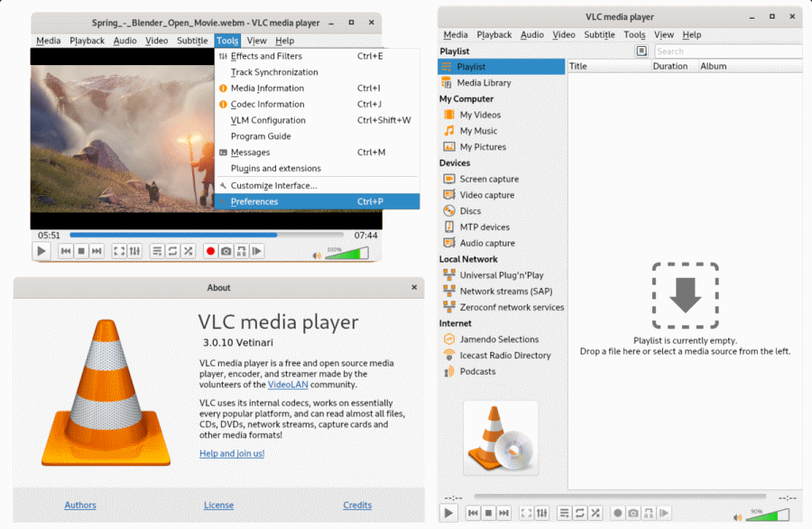
Task: Stop playback in the Spring movie window
Action: [x=81, y=251]
